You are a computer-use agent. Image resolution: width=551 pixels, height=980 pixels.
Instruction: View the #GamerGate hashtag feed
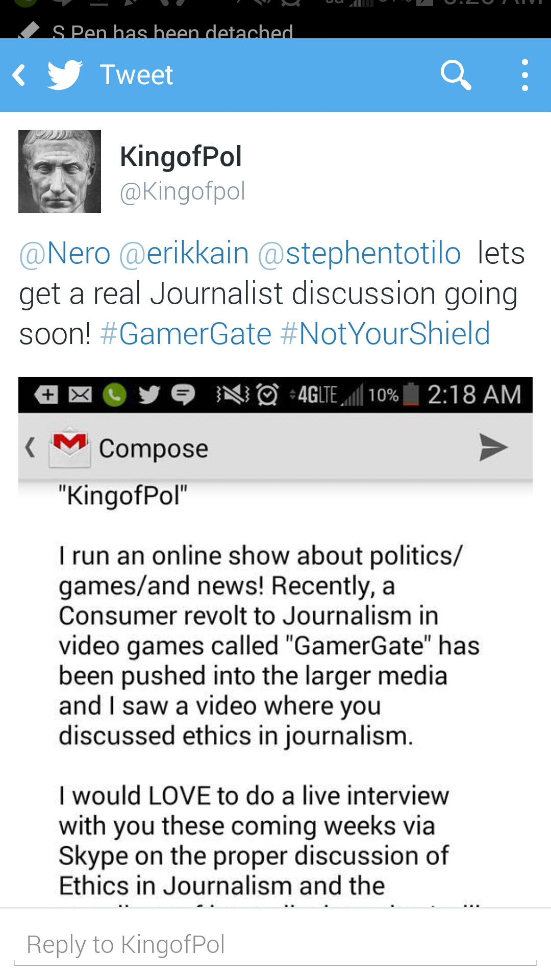(184, 333)
